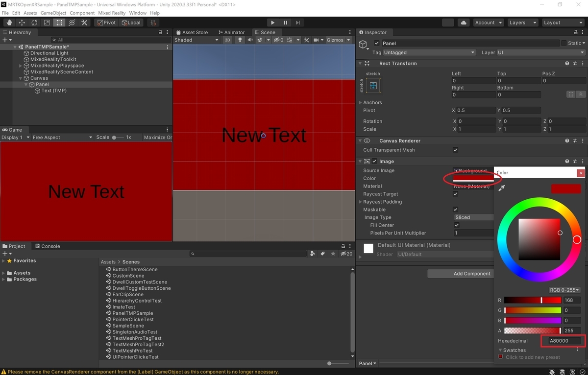Click search by type icon in Project

pyautogui.click(x=313, y=254)
